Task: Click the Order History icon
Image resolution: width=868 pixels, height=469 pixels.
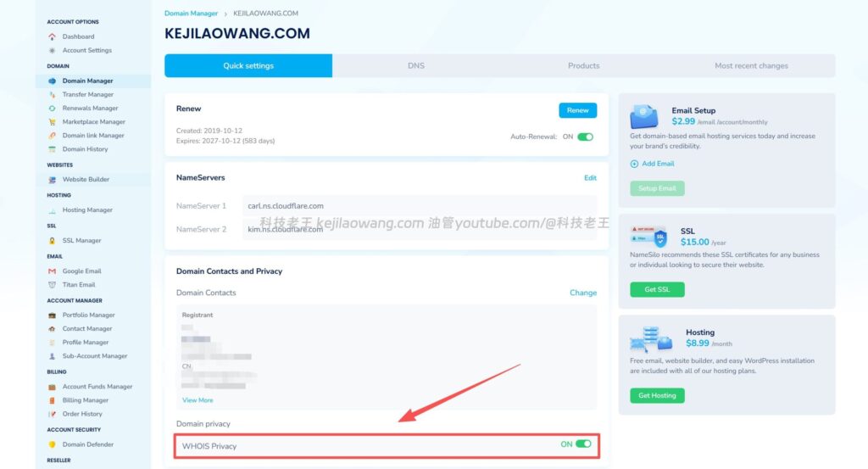Action: click(x=52, y=414)
